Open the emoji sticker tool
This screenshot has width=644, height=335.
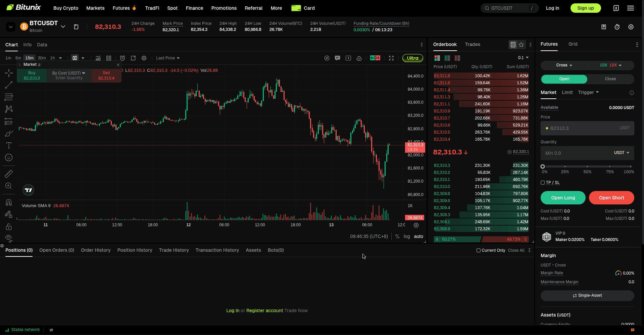(x=9, y=157)
